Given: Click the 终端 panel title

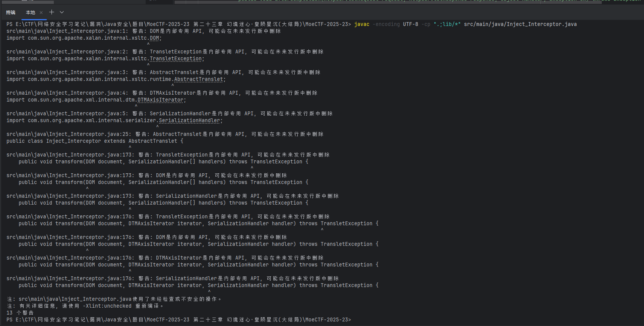Looking at the screenshot, I should coord(11,13).
